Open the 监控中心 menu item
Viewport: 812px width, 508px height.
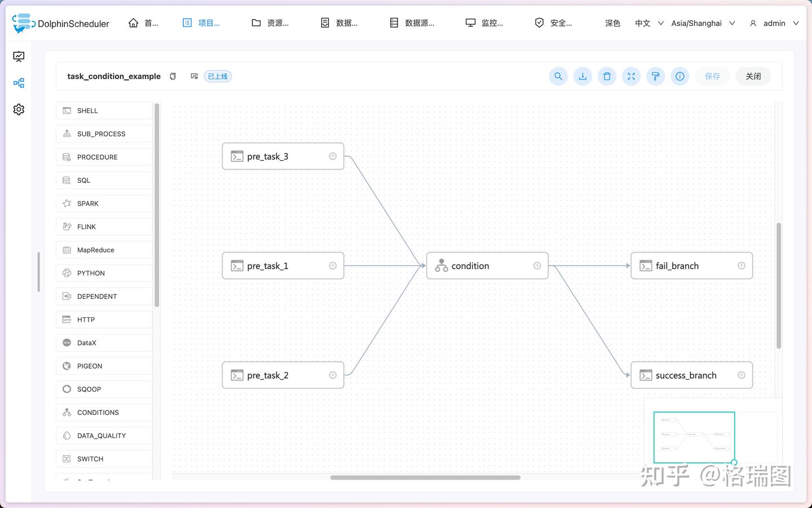pyautogui.click(x=485, y=23)
